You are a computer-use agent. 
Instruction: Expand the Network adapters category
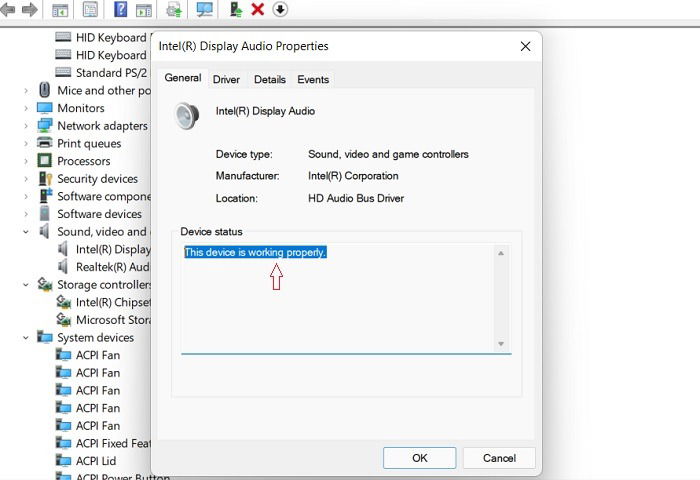click(26, 126)
